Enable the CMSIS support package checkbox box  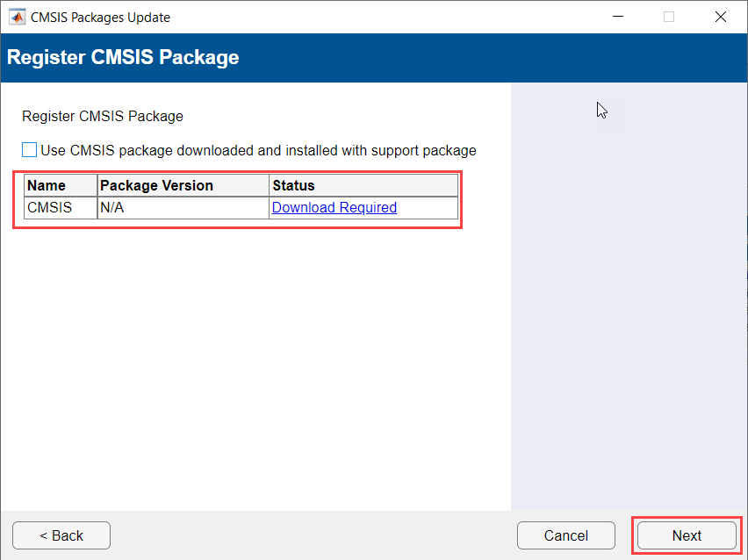click(x=30, y=150)
